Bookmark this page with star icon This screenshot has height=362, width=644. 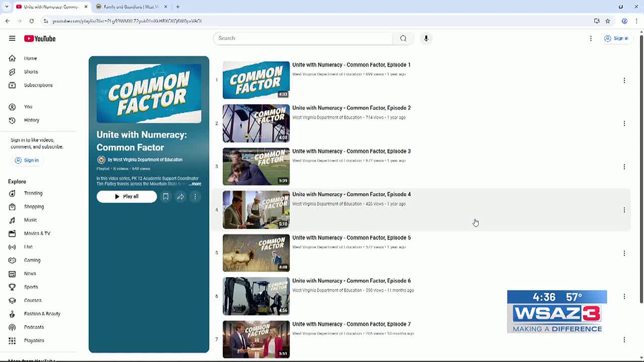(x=608, y=21)
